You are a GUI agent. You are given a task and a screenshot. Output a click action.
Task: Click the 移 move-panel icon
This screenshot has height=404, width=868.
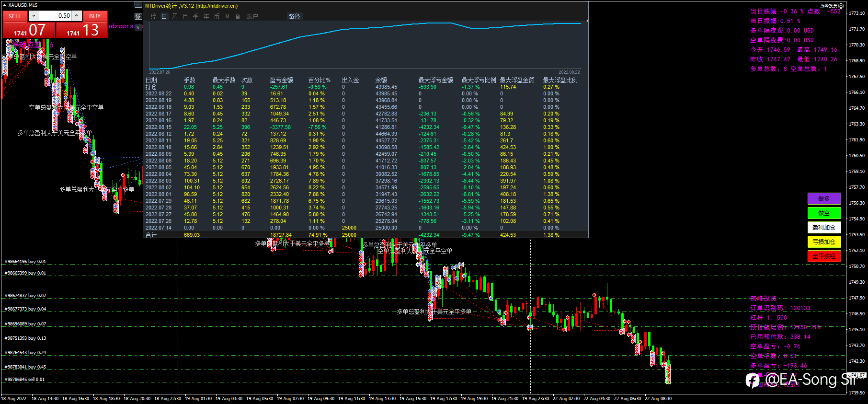[138, 16]
